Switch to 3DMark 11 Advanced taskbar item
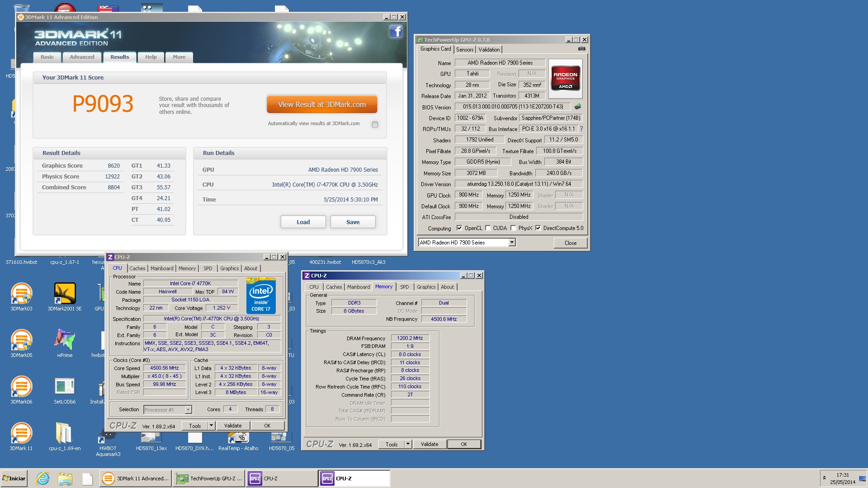 click(136, 479)
